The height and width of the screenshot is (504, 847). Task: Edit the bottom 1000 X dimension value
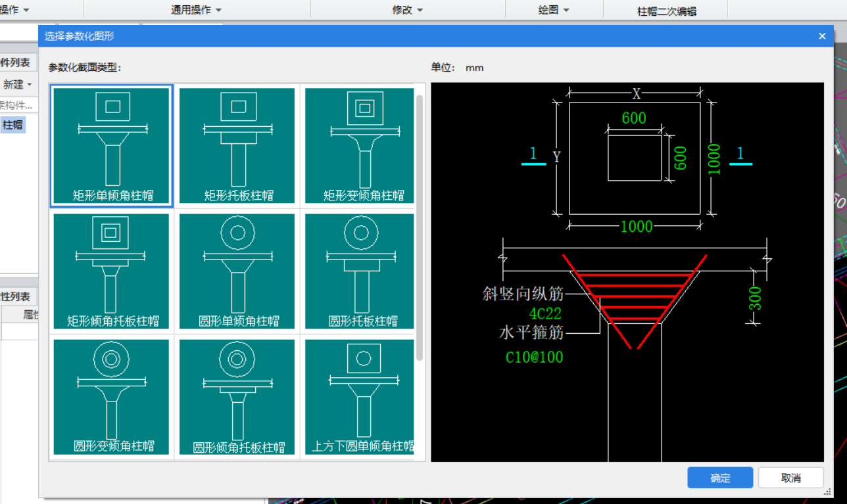[637, 227]
